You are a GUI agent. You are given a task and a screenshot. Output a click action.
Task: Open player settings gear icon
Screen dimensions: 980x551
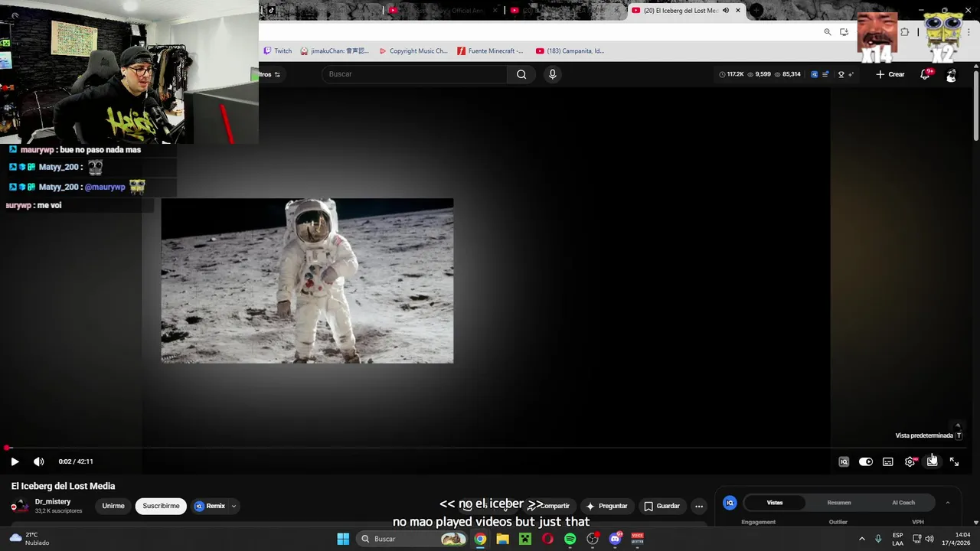click(910, 461)
